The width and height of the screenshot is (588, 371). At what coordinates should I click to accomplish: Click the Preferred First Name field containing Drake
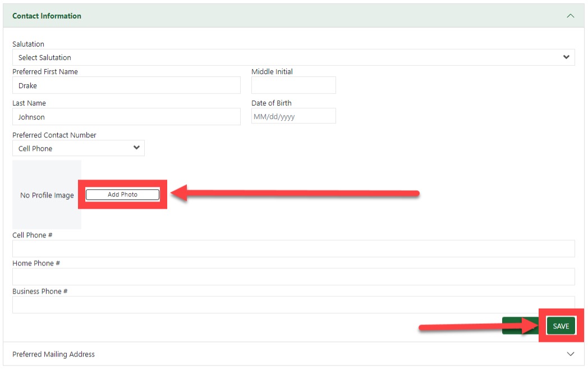click(x=126, y=85)
